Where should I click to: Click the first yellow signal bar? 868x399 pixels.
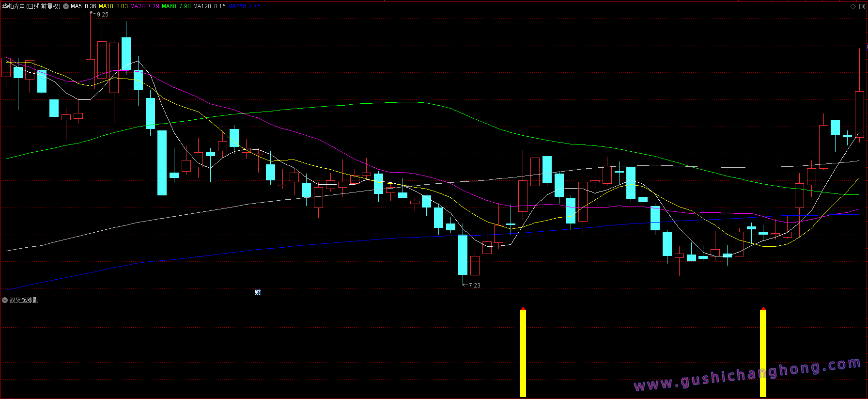[x=523, y=353]
